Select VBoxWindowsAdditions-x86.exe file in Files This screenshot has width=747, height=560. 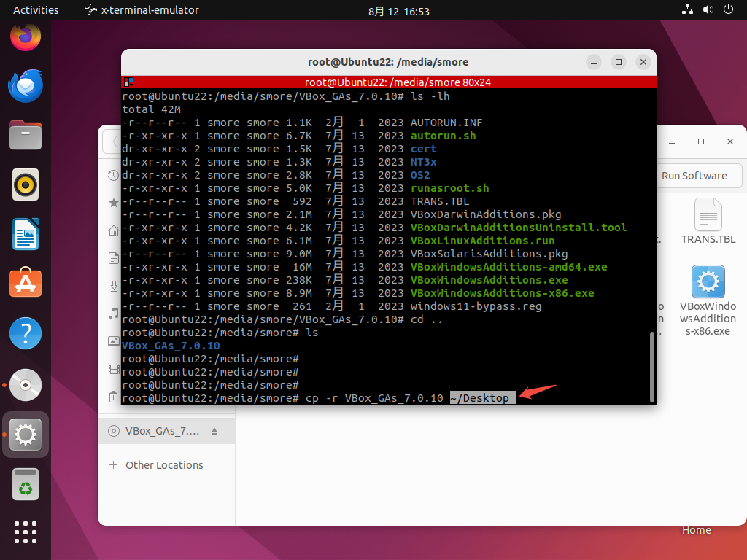(x=708, y=300)
